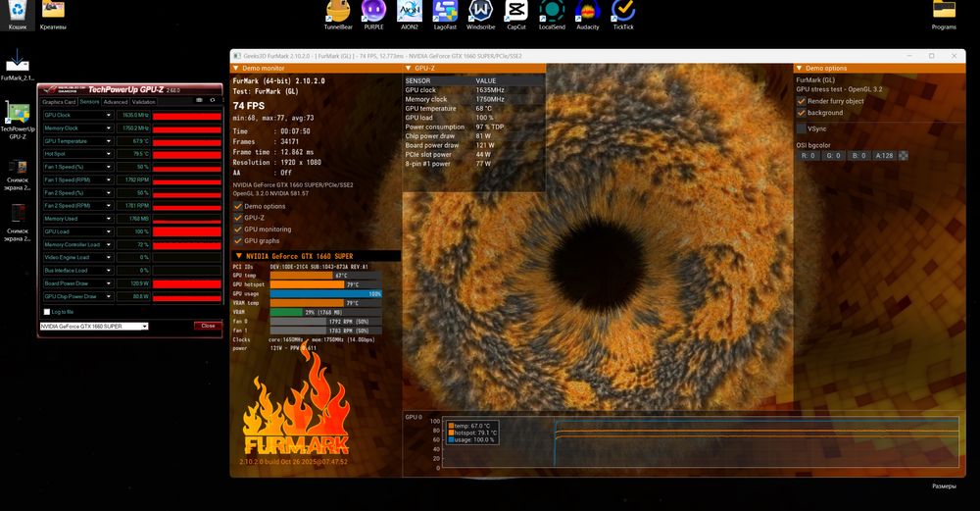
Task: Toggle the GPU graphs checkbox
Action: click(x=237, y=241)
